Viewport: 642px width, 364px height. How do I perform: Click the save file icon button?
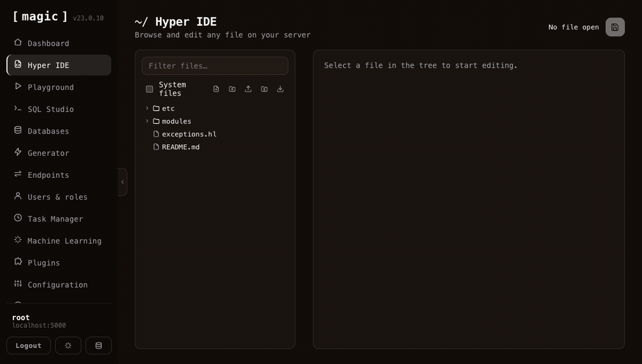[615, 27]
